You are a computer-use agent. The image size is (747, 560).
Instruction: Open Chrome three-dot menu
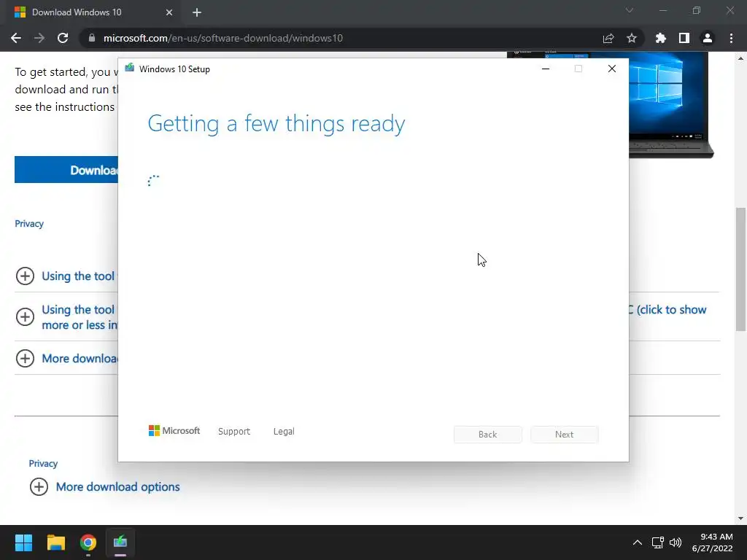[x=731, y=38]
